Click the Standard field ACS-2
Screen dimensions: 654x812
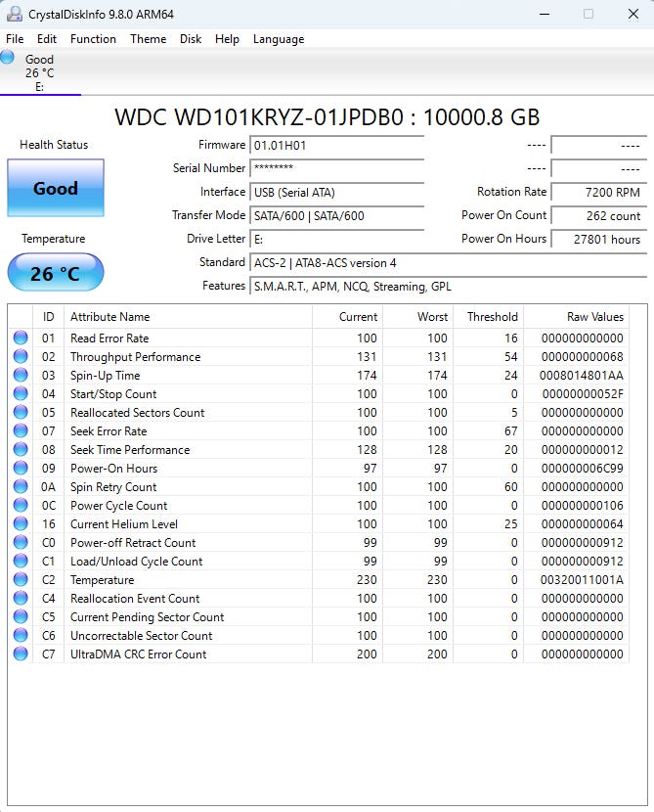pyautogui.click(x=448, y=262)
